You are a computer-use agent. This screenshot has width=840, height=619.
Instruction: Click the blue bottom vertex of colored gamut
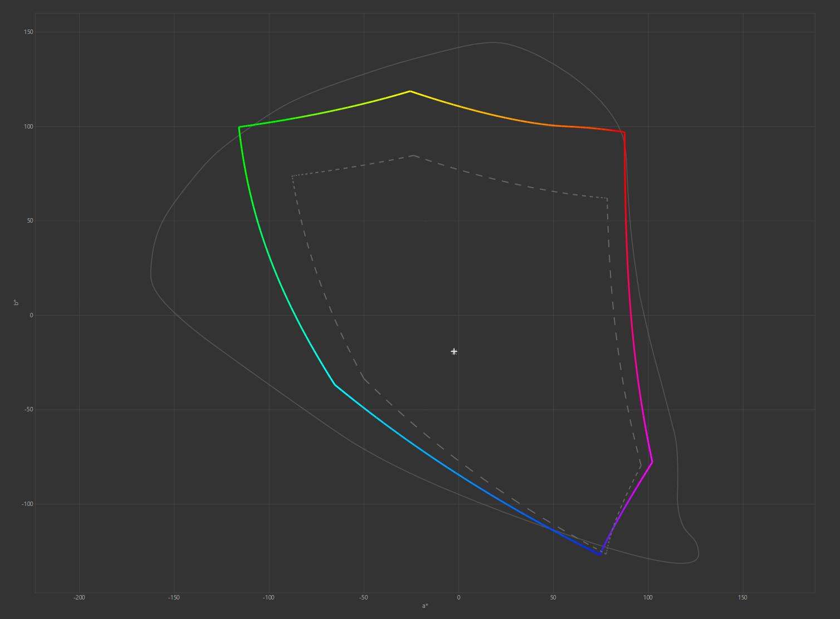click(600, 554)
